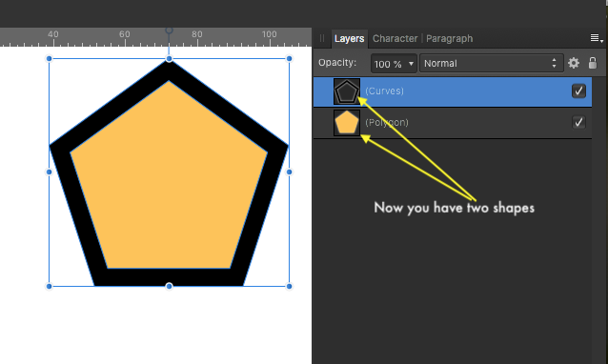Open the Layers panel gear settings
Screen dimensions: 608x364
coord(574,63)
